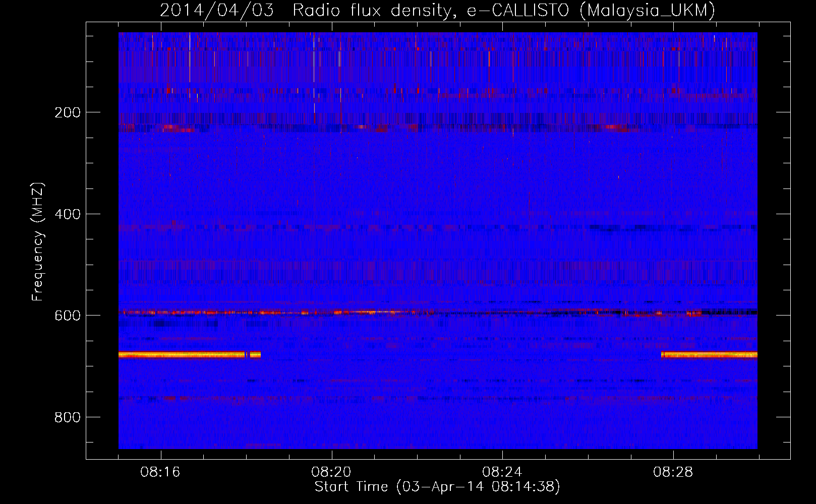Click the plot title "Radio flux density, e-CALLISTO (Malaysia_UKM)"
The height and width of the screenshot is (504, 816).
click(503, 10)
